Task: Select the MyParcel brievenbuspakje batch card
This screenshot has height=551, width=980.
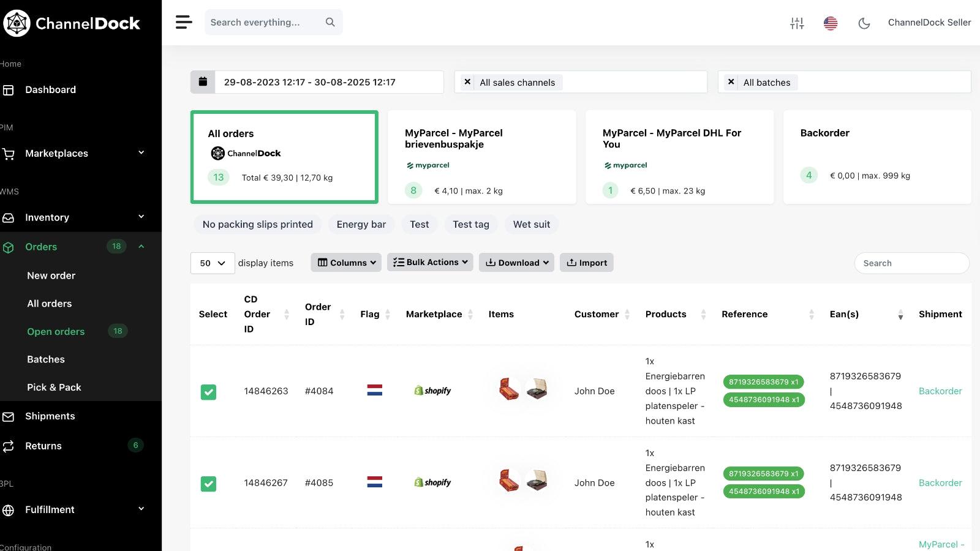Action: tap(481, 157)
